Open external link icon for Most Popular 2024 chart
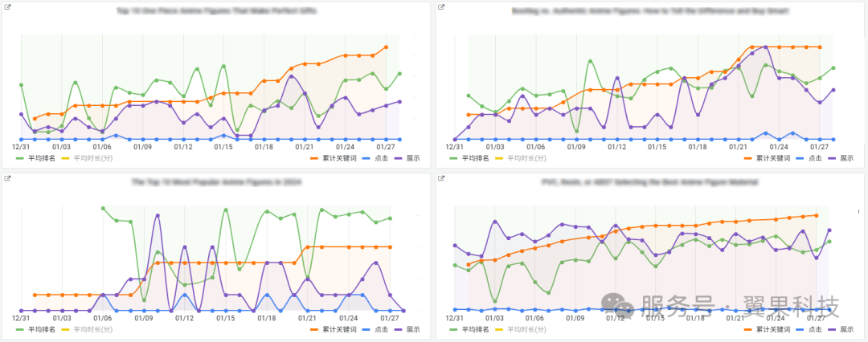Viewport: 868px width, 342px height. pos(7,179)
